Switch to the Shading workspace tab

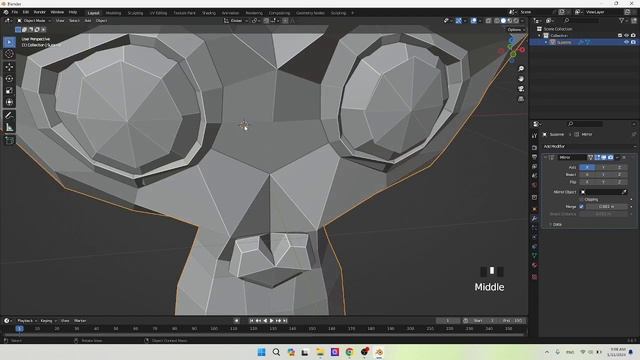click(x=209, y=13)
